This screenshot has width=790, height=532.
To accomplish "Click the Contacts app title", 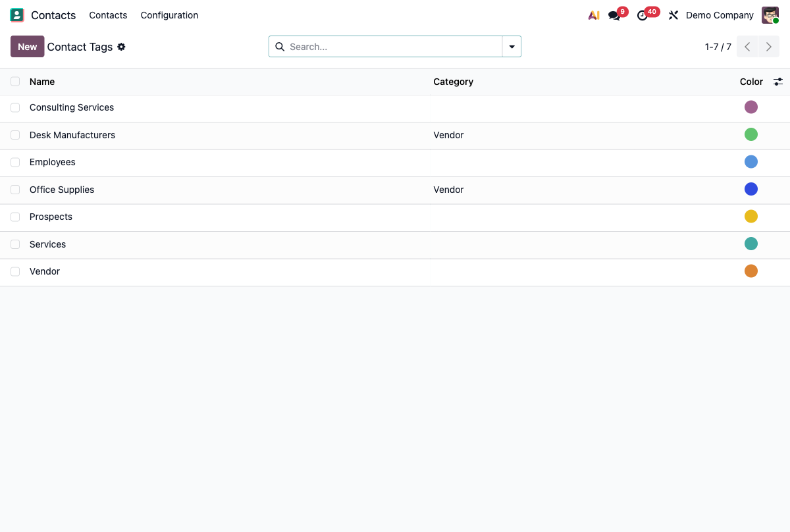I will coord(53,15).
